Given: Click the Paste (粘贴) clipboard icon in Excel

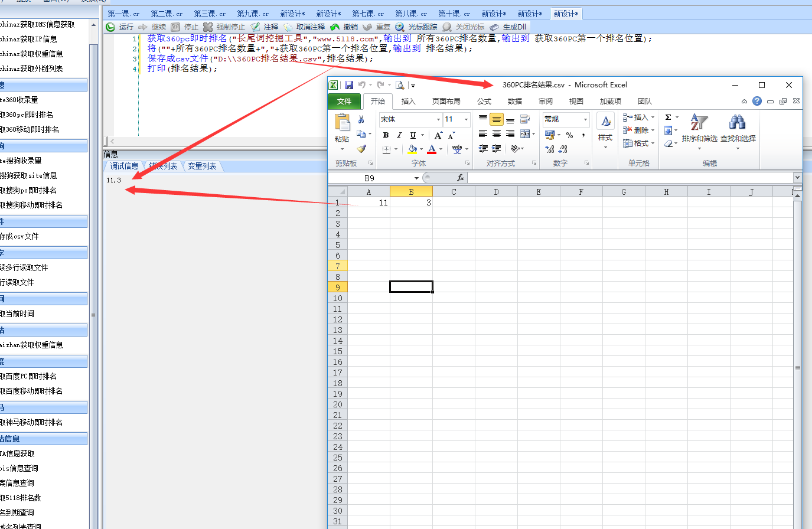Looking at the screenshot, I should tap(342, 123).
